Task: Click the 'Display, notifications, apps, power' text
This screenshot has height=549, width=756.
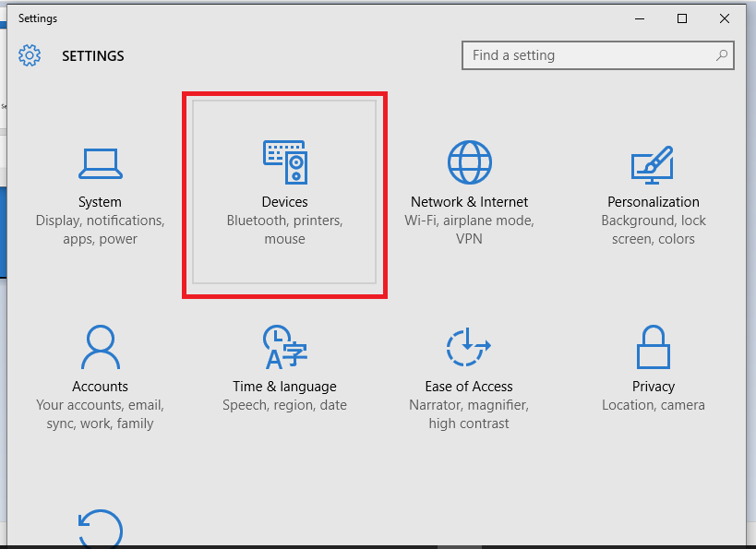Action: click(x=101, y=230)
